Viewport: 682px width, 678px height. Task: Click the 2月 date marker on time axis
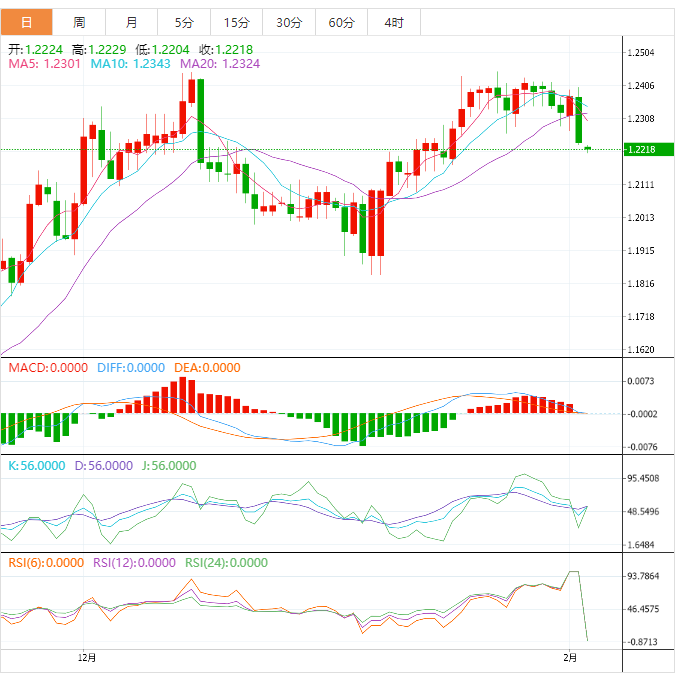[570, 657]
